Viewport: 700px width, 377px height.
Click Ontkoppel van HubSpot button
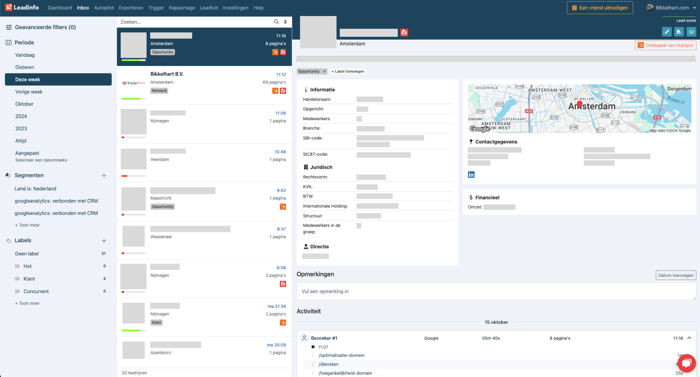click(666, 46)
